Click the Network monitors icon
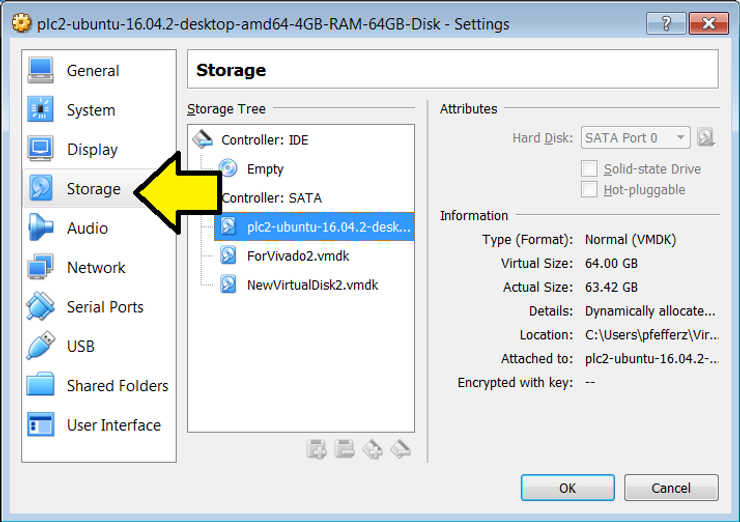 point(41,267)
